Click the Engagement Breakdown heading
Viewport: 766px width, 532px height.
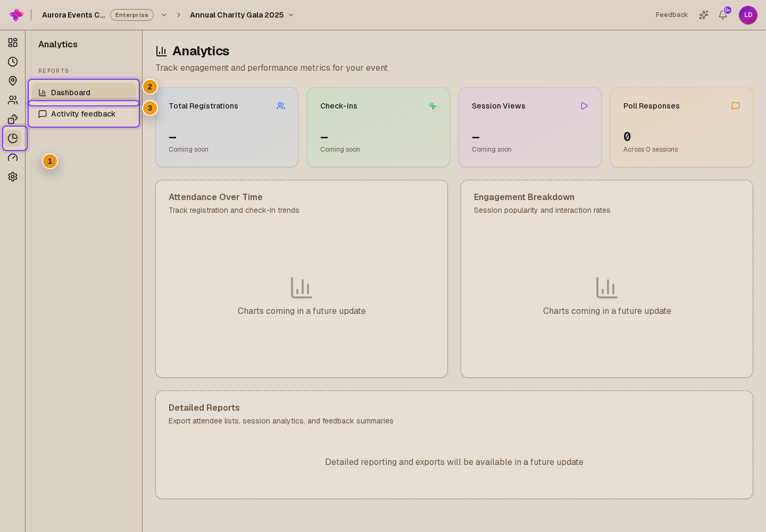coord(524,197)
